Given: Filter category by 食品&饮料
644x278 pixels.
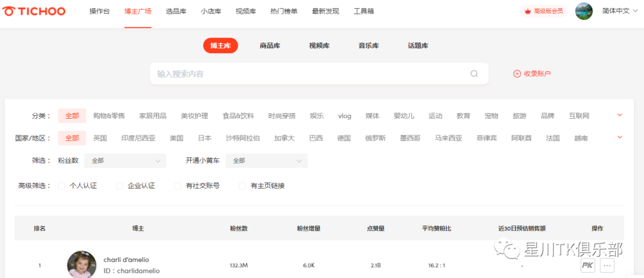Looking at the screenshot, I should pos(238,116).
